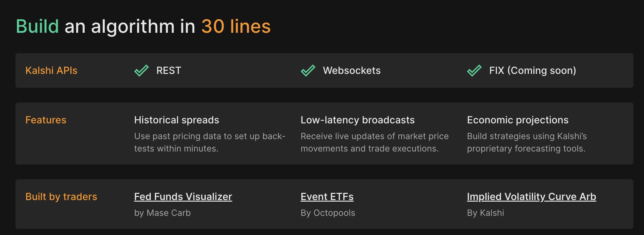Click the "By Kalshi" author text

tap(485, 213)
